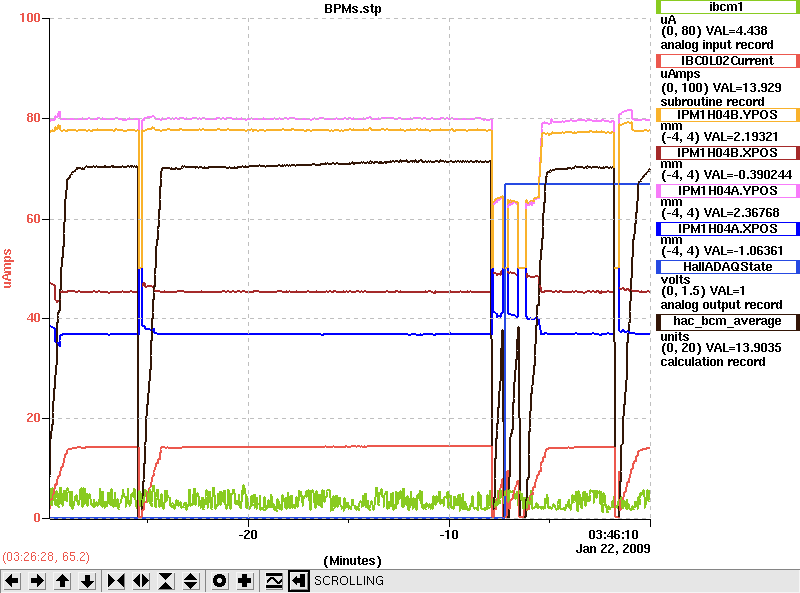Select the hac_bcm_average legend entry
The width and height of the screenshot is (800, 593).
click(x=727, y=322)
